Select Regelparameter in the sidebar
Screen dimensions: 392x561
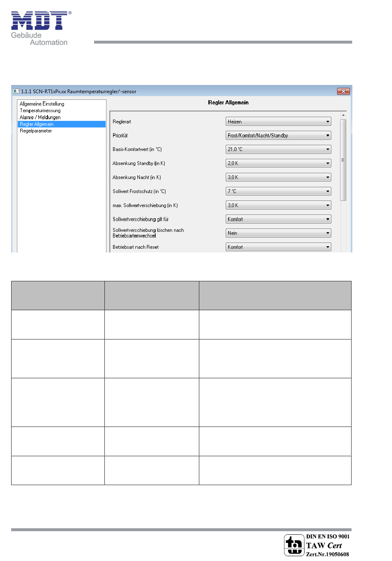36,131
